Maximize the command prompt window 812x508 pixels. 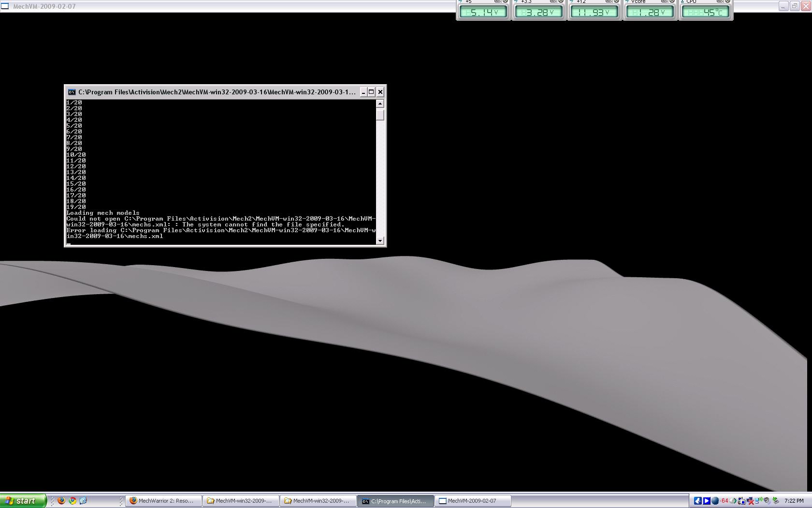(371, 92)
